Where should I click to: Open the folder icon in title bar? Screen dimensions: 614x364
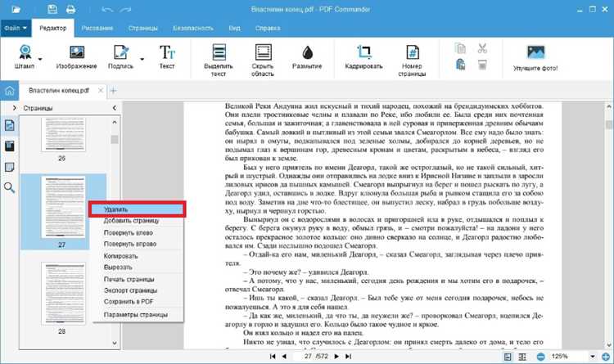16,9
